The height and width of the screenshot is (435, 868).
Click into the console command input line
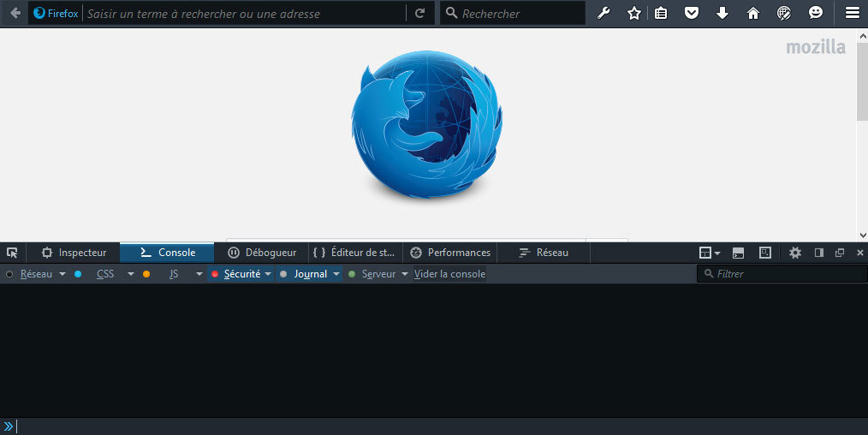[441, 426]
